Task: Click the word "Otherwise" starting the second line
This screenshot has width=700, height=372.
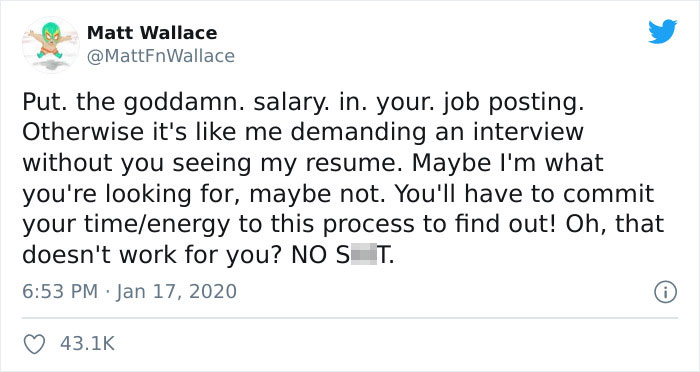Action: [84, 132]
